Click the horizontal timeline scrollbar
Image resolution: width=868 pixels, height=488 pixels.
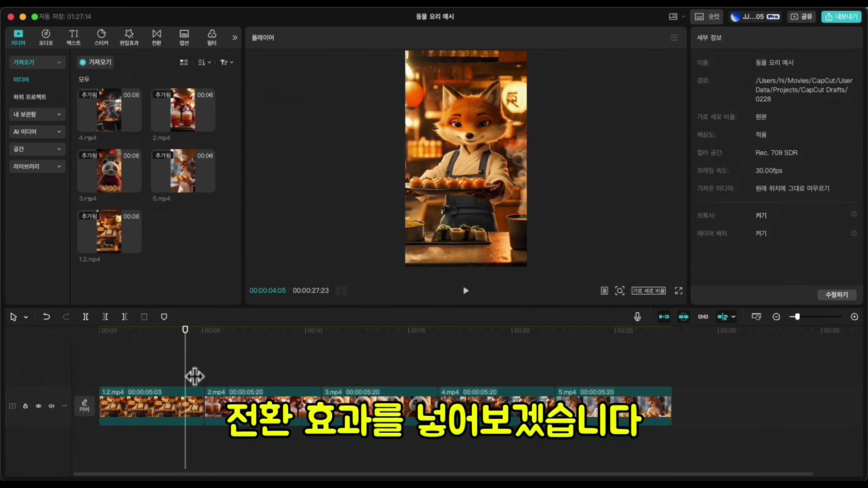[443, 473]
